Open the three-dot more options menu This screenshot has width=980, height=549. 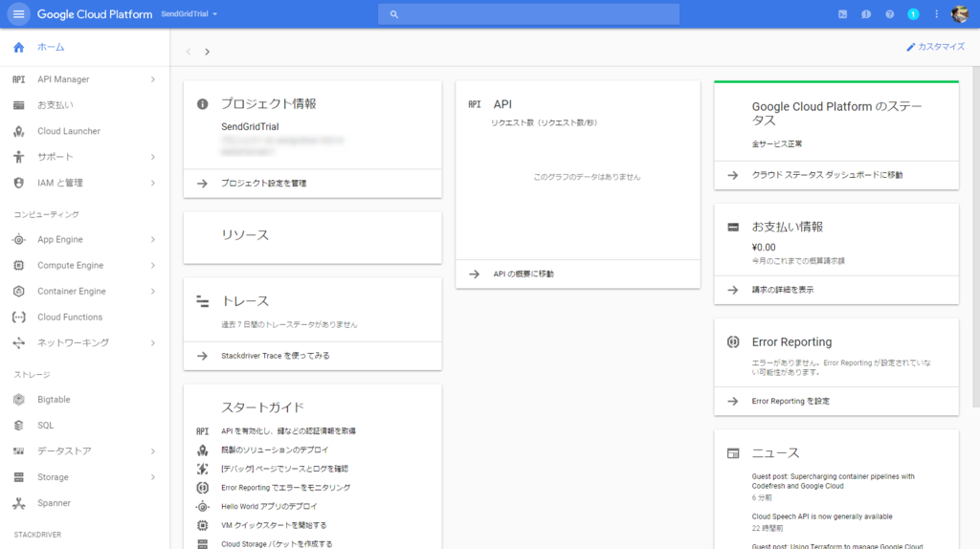point(936,13)
